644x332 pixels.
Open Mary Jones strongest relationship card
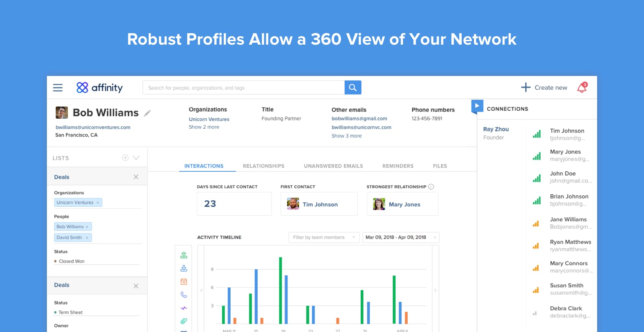[x=403, y=204]
